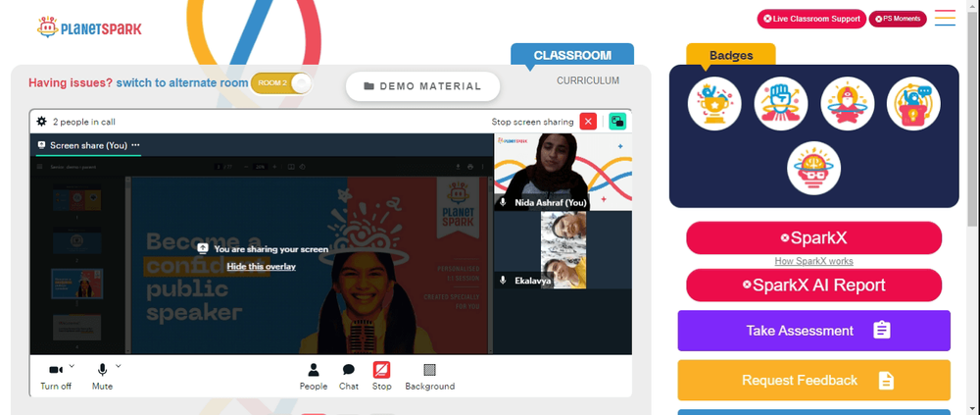Screen dimensions: 980x415
Task: Click Ekalavya's video tile
Action: click(563, 250)
